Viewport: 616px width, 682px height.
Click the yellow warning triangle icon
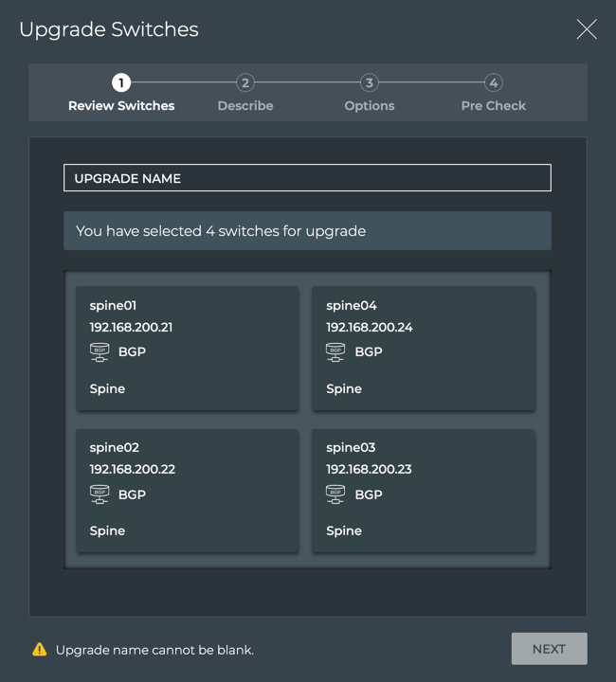coord(39,650)
